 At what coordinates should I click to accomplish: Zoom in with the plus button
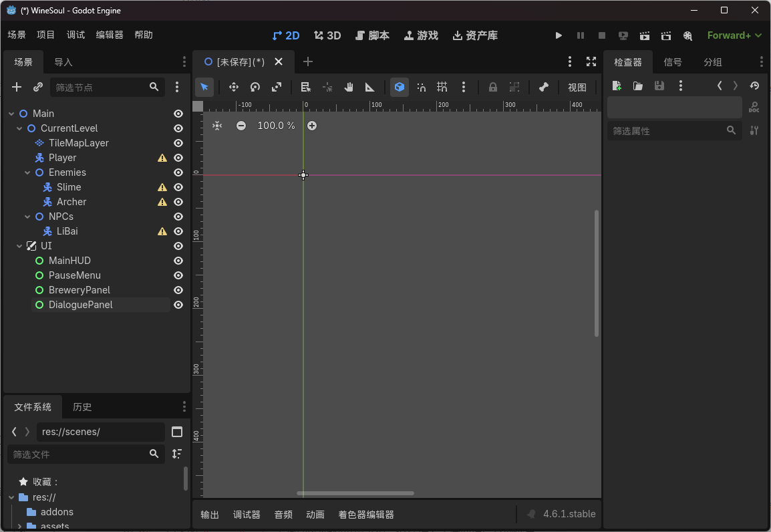pyautogui.click(x=312, y=126)
